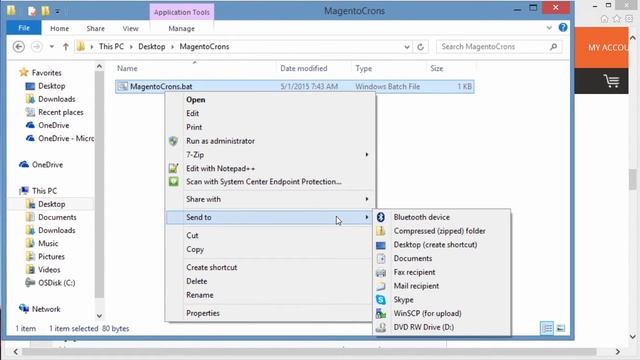Click the Compressed (zipped) folder icon
This screenshot has height=360, width=640.
point(380,231)
